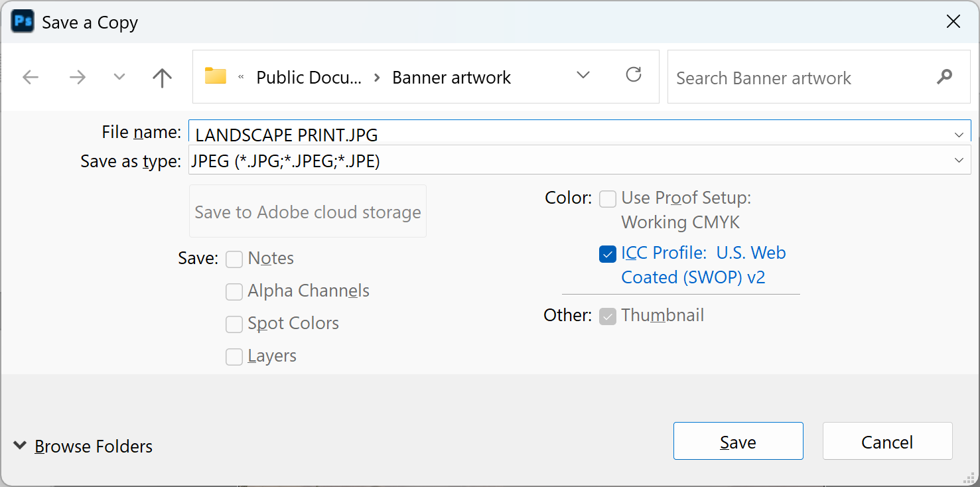
Task: Enable the Alpha Channels checkbox
Action: pos(234,291)
